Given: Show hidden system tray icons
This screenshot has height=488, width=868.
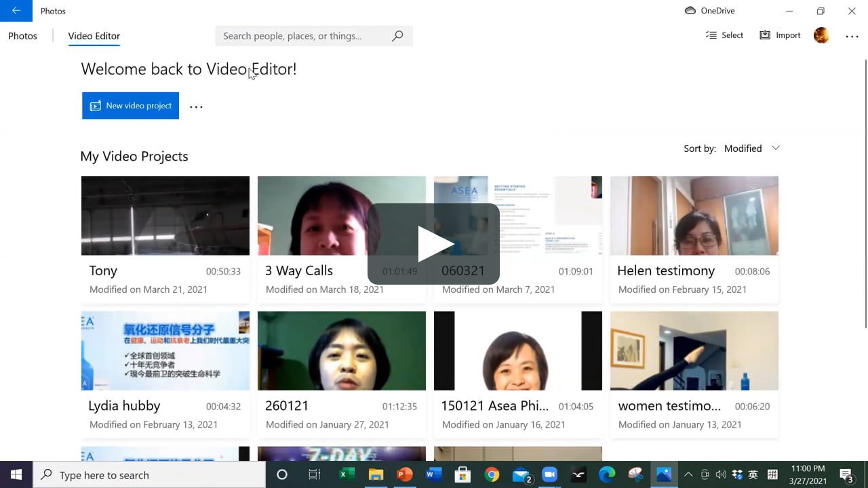Looking at the screenshot, I should coord(688,474).
